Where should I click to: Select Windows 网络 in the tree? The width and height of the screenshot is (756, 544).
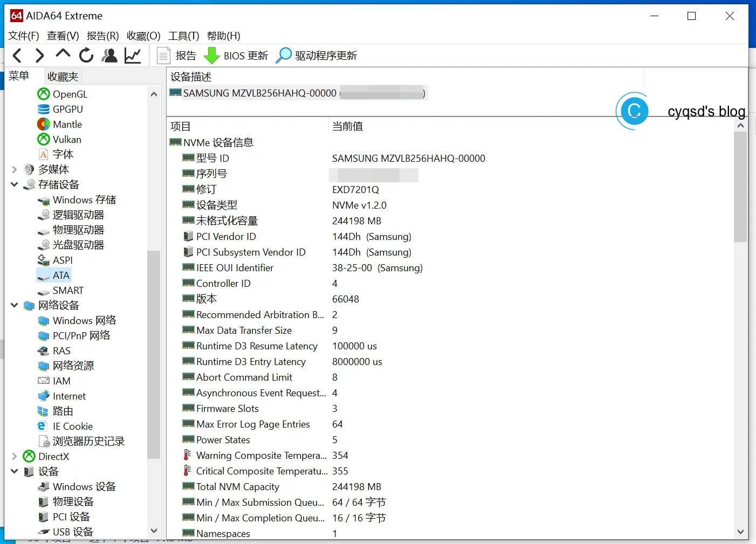coord(77,320)
